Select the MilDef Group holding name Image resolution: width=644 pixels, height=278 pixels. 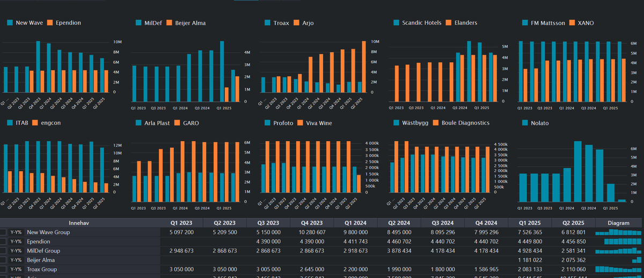(x=43, y=251)
